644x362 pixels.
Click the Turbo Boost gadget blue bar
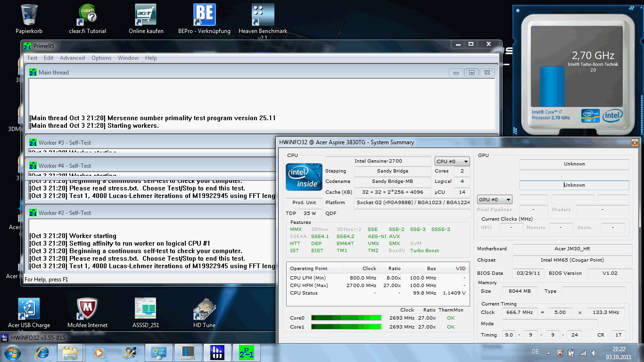coord(552,86)
